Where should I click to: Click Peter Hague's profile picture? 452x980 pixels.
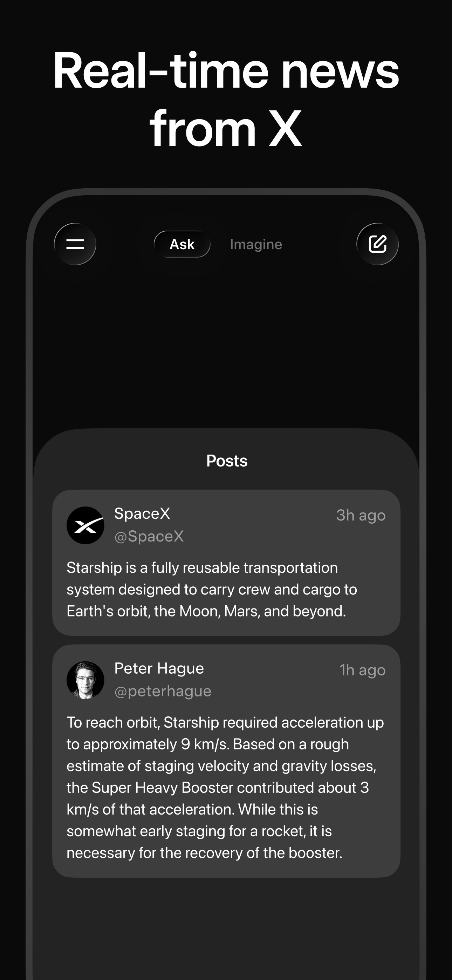[x=85, y=680]
